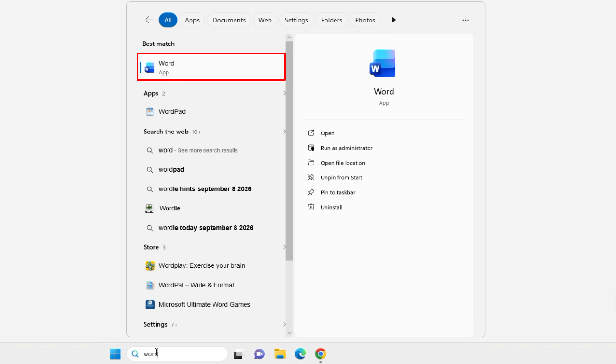Click the Windows Start button

pos(115,354)
